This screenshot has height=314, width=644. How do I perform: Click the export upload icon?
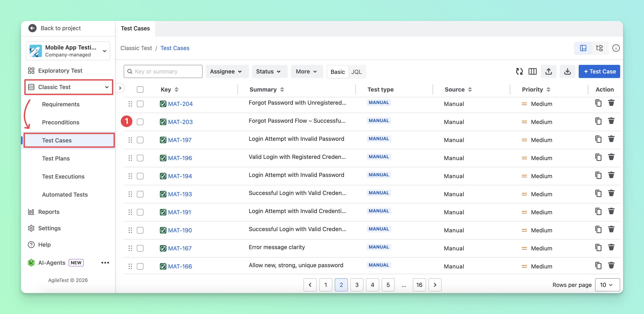[x=548, y=71]
